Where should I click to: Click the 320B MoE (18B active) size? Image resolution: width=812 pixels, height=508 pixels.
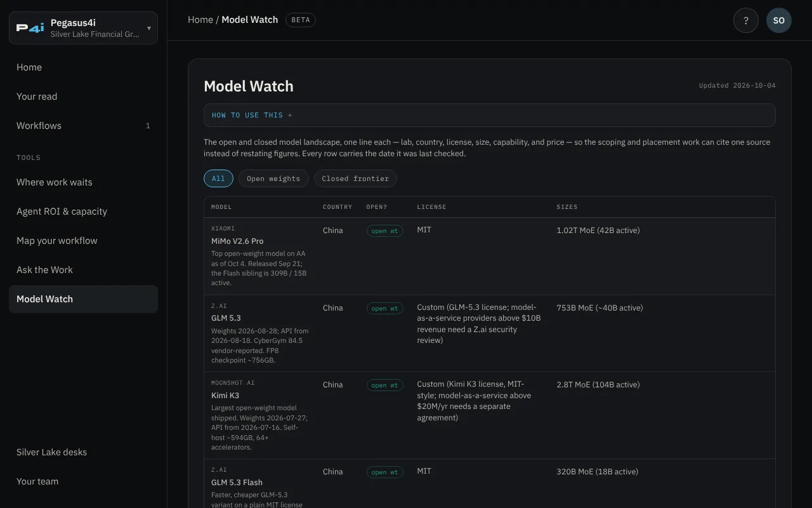598,472
